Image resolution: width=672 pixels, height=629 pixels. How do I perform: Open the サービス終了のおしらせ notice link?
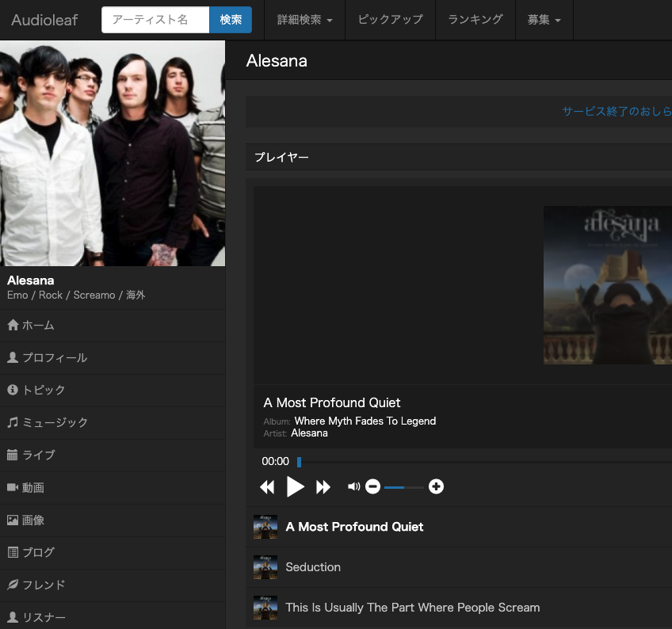coord(617,112)
